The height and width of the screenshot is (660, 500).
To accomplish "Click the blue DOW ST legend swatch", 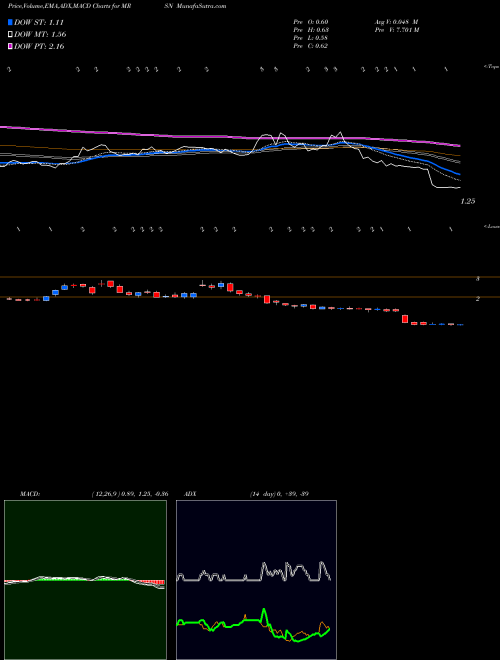I will pos(11,22).
